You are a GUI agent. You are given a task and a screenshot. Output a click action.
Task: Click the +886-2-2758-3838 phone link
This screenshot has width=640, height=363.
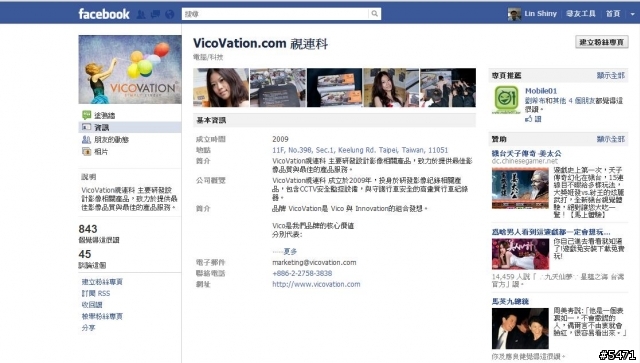click(x=302, y=273)
